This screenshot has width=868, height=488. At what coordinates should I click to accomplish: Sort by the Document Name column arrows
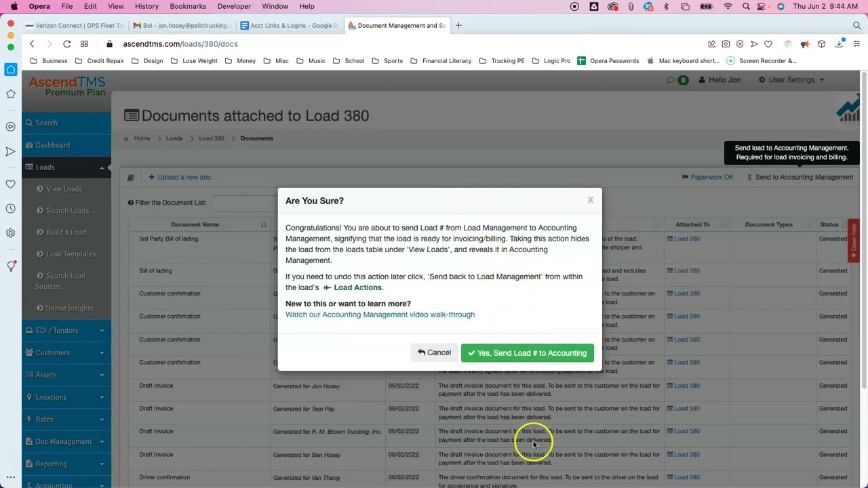(264, 225)
